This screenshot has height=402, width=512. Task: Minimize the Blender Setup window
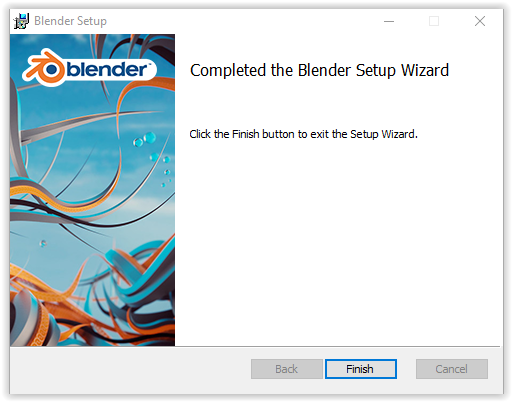pos(389,21)
